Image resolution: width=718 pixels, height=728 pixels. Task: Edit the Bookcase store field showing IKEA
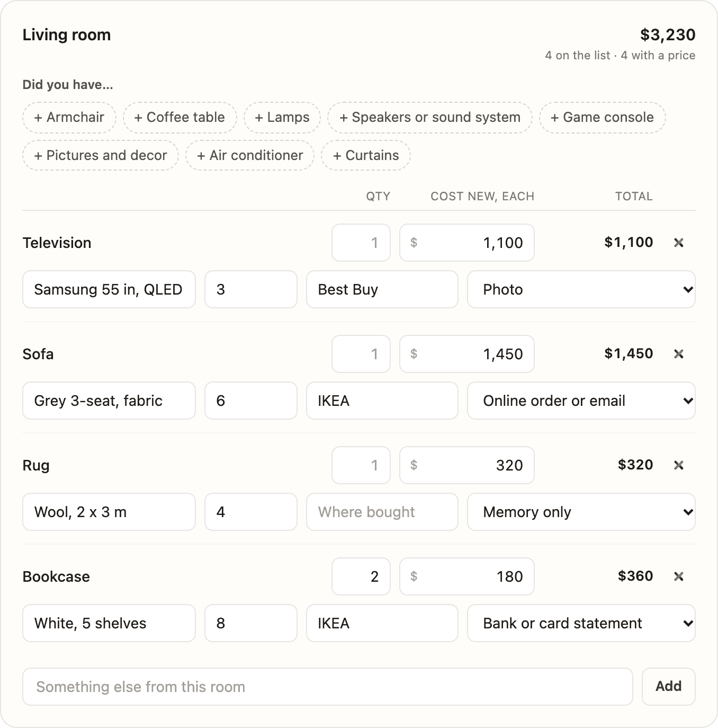coord(382,623)
